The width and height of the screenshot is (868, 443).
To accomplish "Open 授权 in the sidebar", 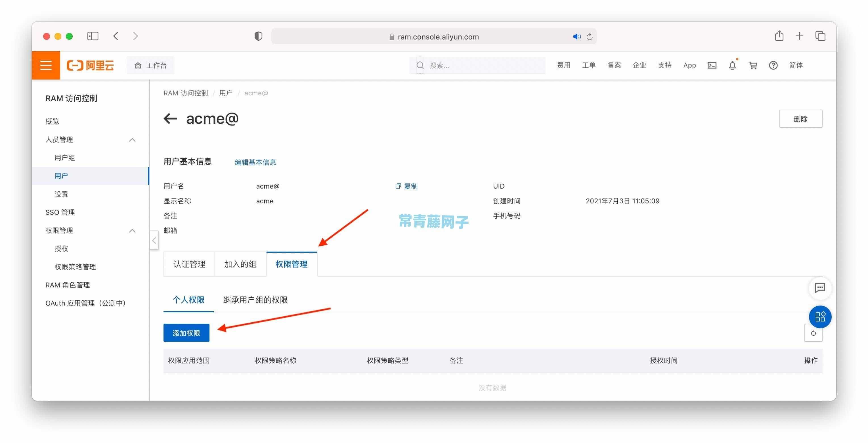I will click(x=61, y=249).
